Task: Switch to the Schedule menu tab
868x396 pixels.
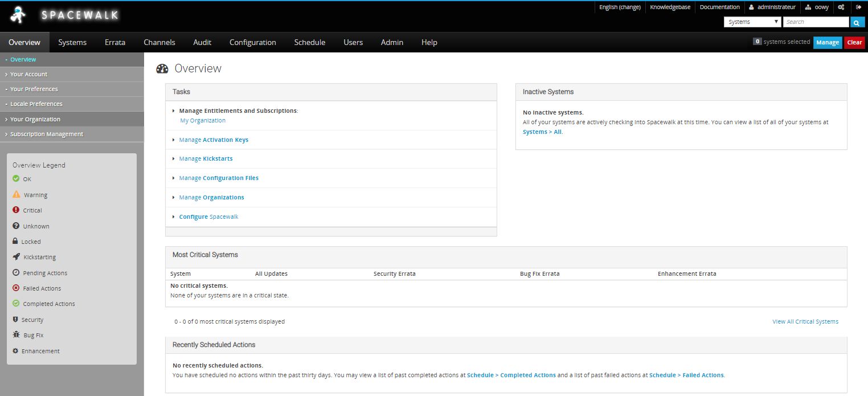Action: (309, 42)
